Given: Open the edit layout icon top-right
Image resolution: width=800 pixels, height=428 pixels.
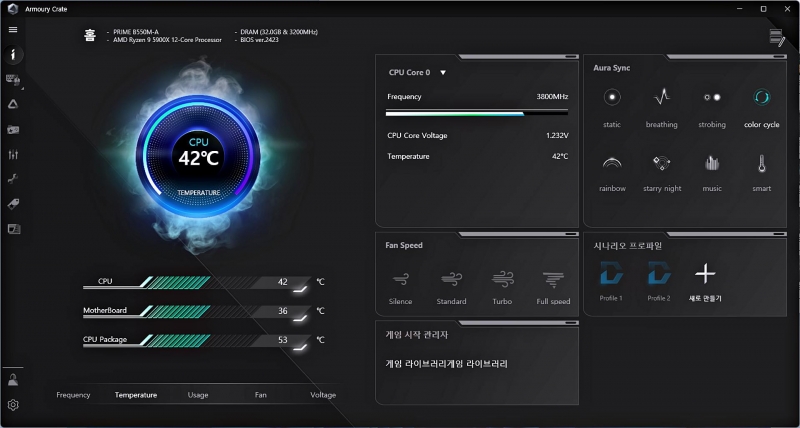Looking at the screenshot, I should coord(777,38).
